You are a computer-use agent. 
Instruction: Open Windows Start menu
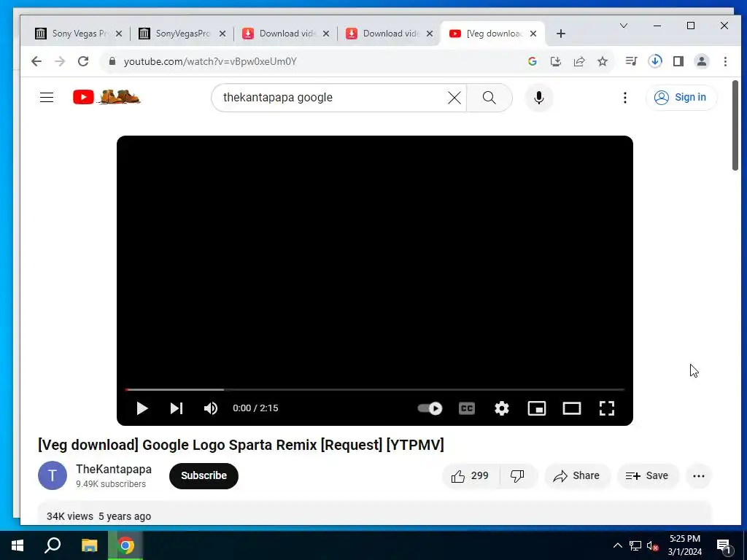pos(18,545)
